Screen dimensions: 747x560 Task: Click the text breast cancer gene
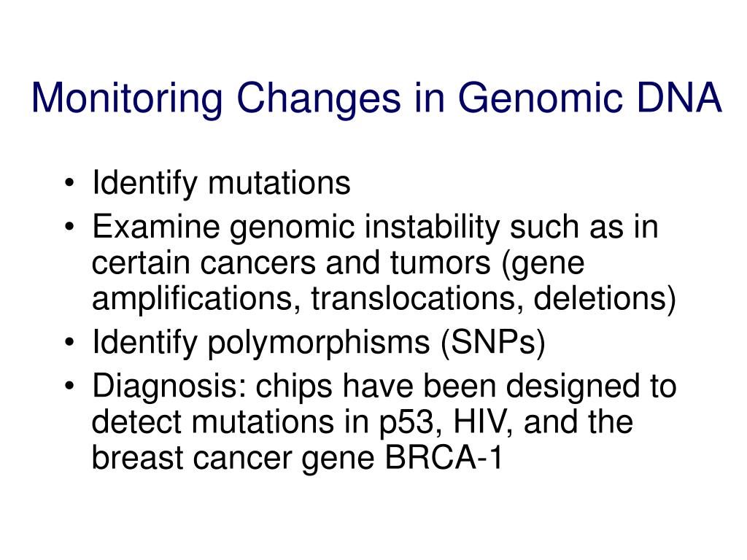pos(233,459)
